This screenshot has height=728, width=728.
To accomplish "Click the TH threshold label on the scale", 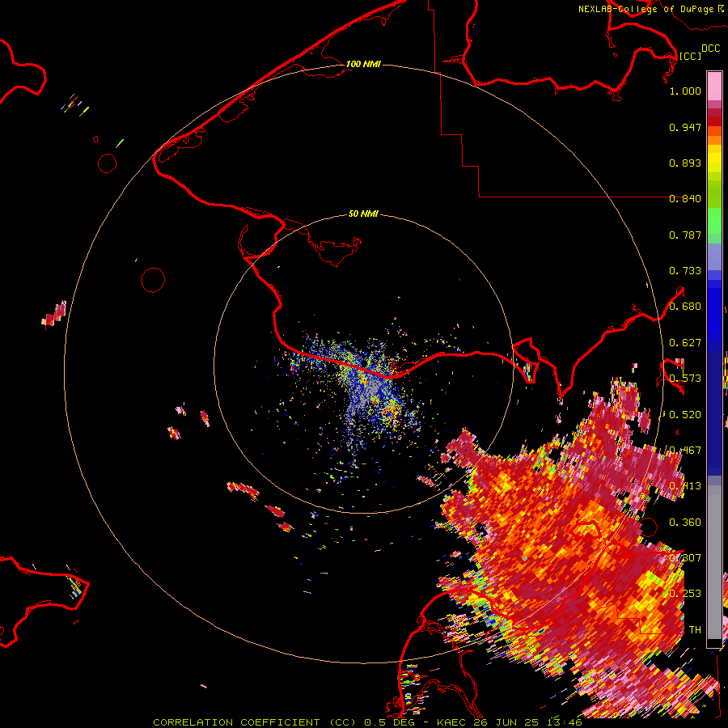I will (x=695, y=629).
